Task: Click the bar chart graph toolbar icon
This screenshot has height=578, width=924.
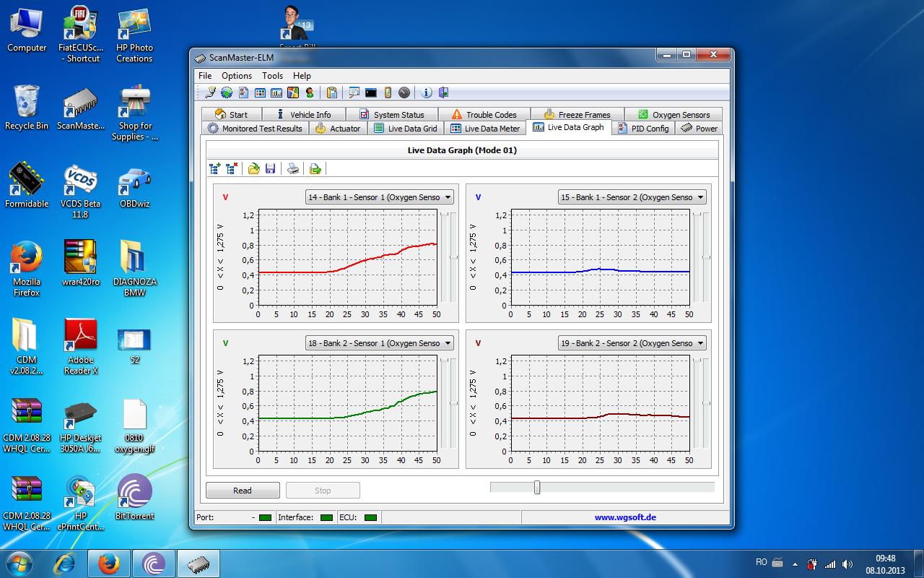Action: click(x=276, y=92)
